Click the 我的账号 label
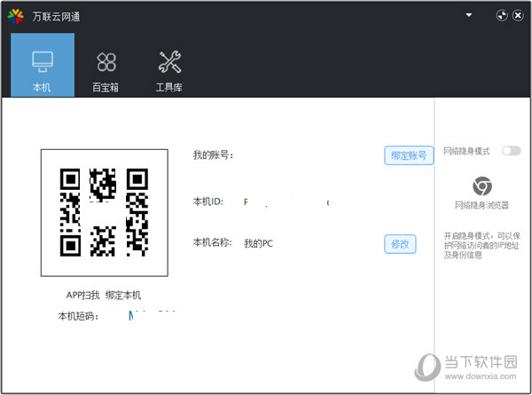Viewport: 532px width, 395px height. click(213, 155)
